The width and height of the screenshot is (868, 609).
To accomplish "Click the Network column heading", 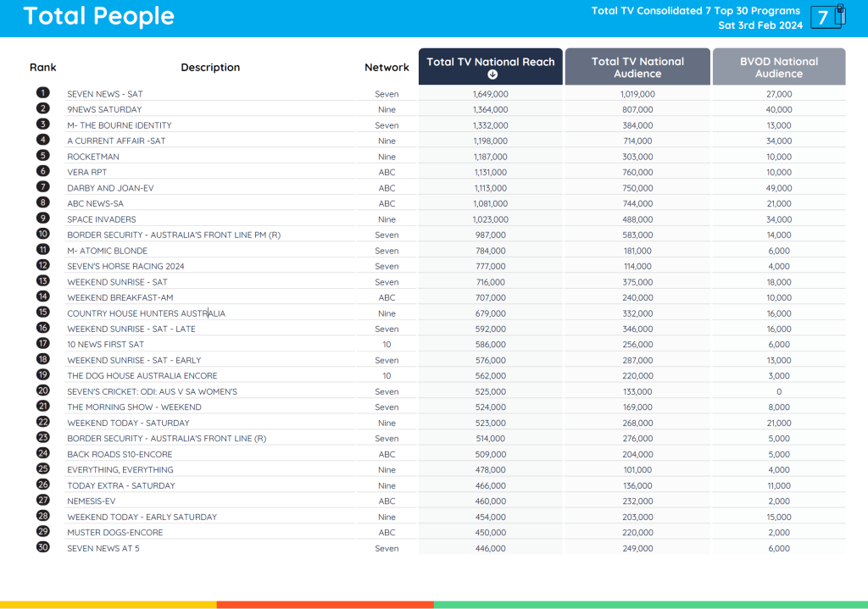I will coord(387,67).
